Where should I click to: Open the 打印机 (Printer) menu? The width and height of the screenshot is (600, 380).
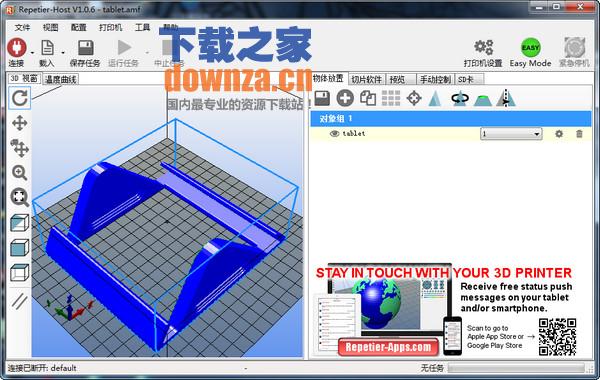click(111, 27)
